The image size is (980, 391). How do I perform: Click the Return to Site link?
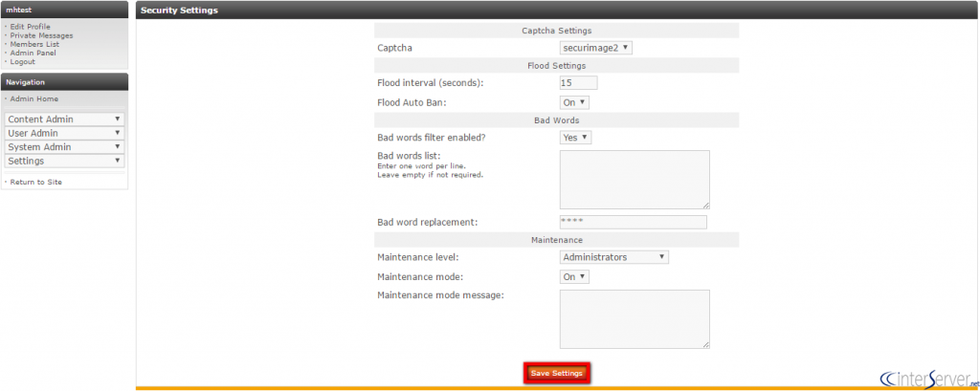coord(35,182)
